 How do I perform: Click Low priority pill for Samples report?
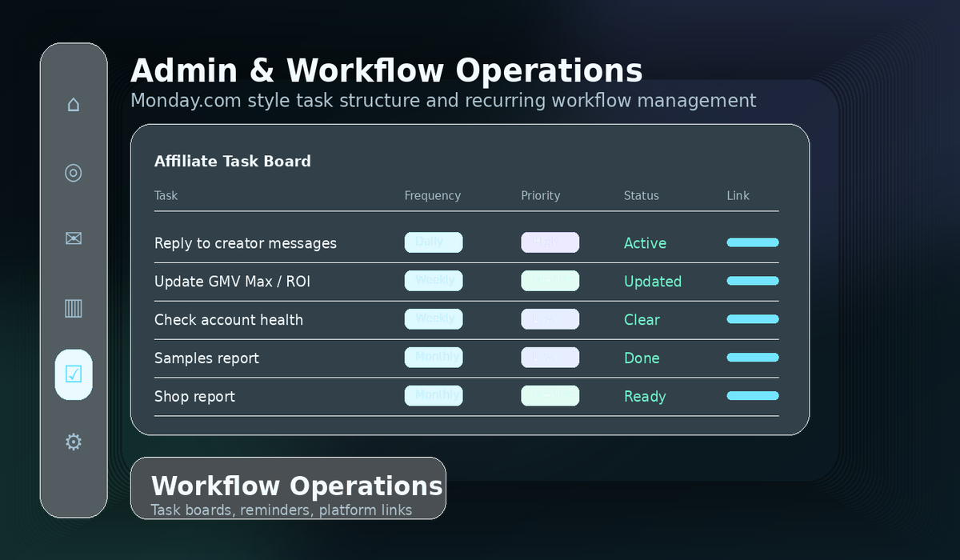point(550,358)
